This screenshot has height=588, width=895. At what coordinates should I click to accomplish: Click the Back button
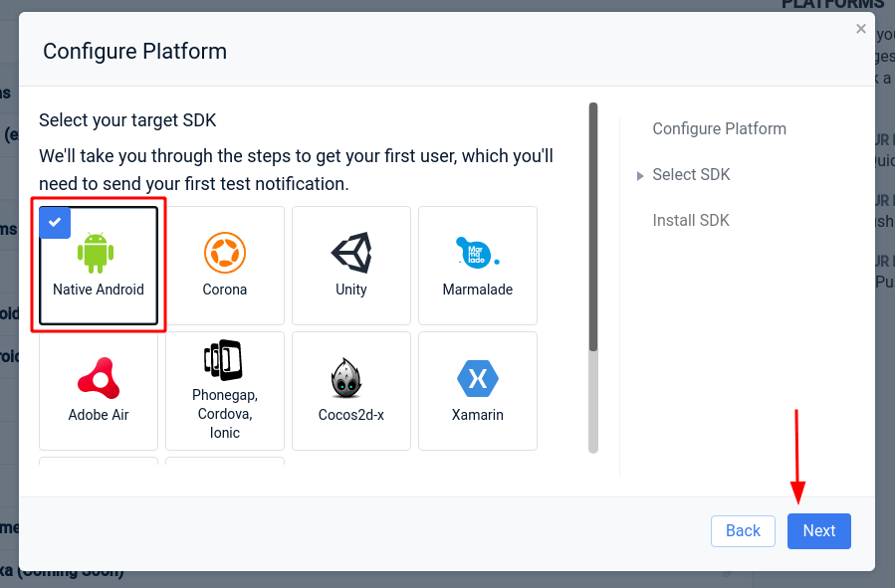(x=743, y=531)
